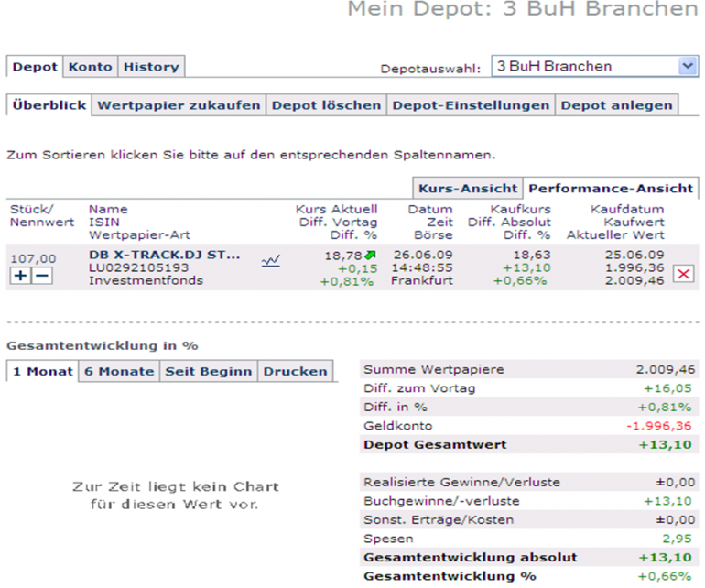The image size is (705, 588).
Task: Sort by Kaufkurs column header
Action: tap(520, 209)
